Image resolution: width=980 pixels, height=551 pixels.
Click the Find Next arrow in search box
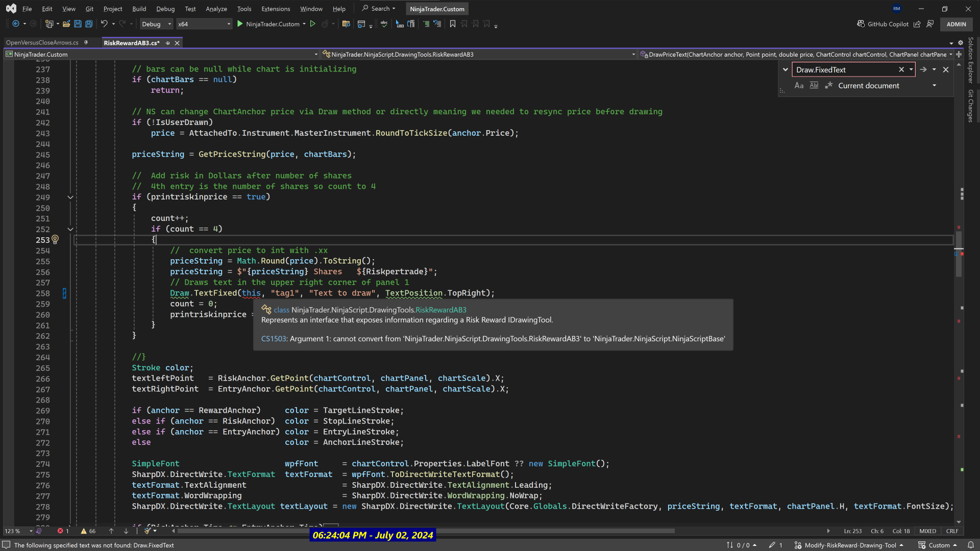pyautogui.click(x=923, y=70)
